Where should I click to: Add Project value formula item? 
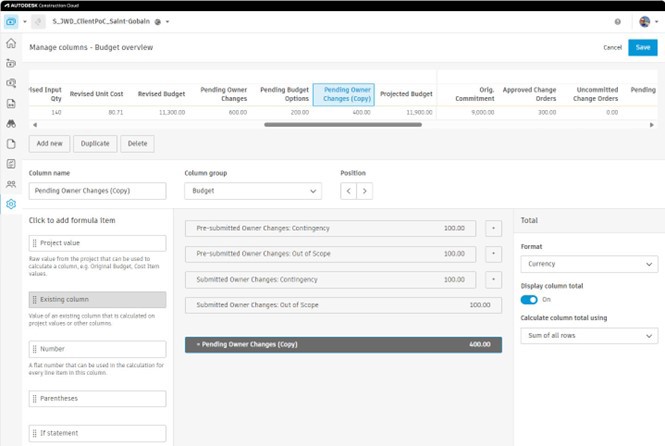tap(98, 243)
